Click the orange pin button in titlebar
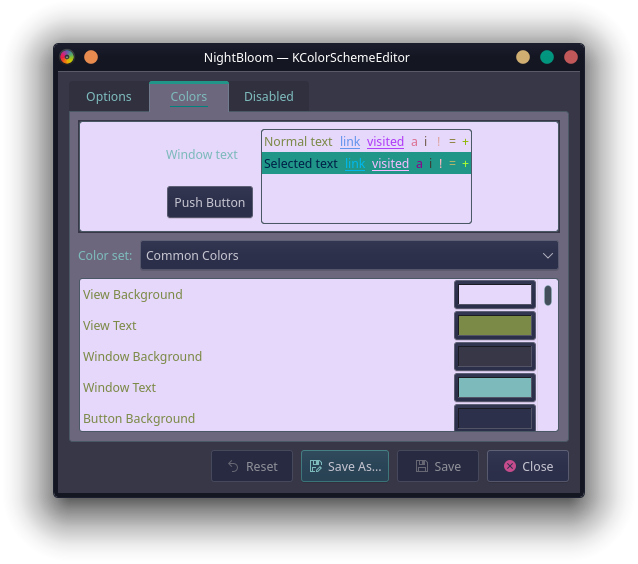638x564 pixels. tap(91, 57)
